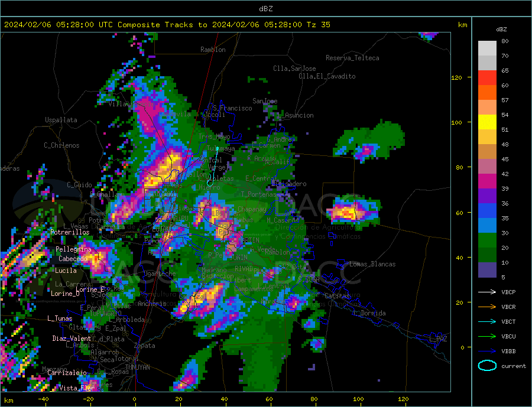Click the 'Lomas_Blancas' map label
This screenshot has width=532, height=407.
(x=372, y=264)
